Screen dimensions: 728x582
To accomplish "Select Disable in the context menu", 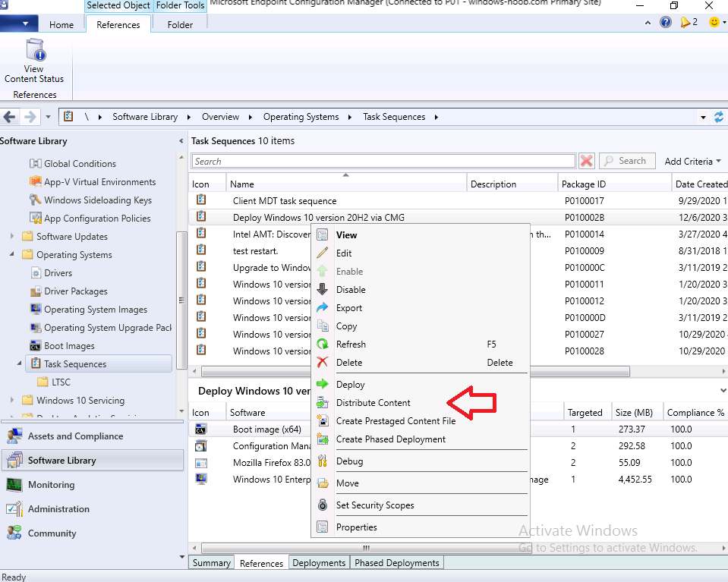I will pyautogui.click(x=351, y=290).
